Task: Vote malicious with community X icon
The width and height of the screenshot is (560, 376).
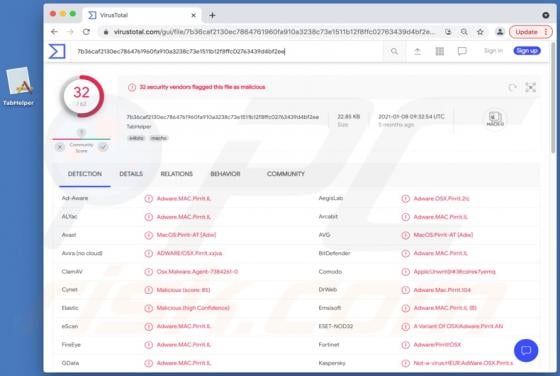Action: click(x=60, y=147)
